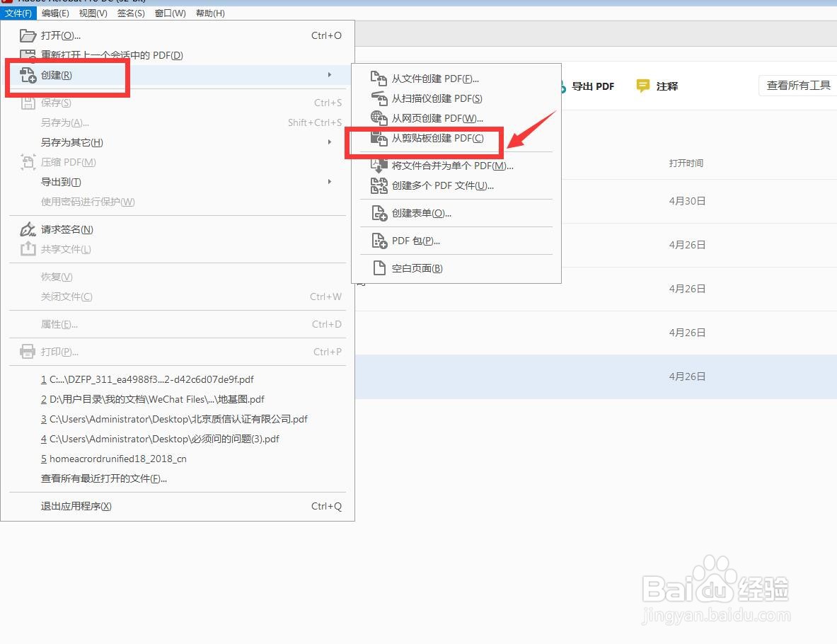Open the 编辑(E) menu
The image size is (837, 644).
(x=55, y=13)
